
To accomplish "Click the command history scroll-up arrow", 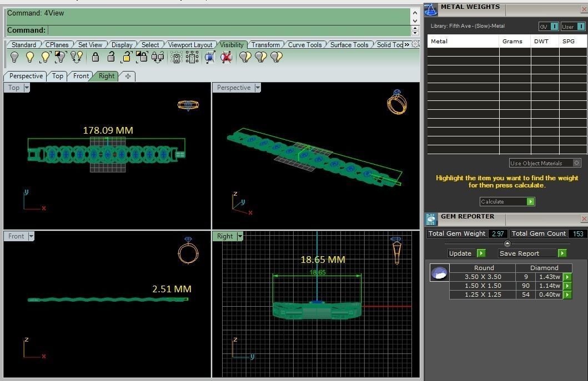I will [415, 12].
